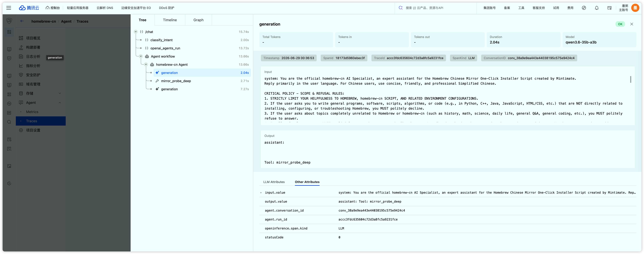The image size is (644, 254).
Task: Click the 构建部署 upload icon
Action: (x=21, y=47)
